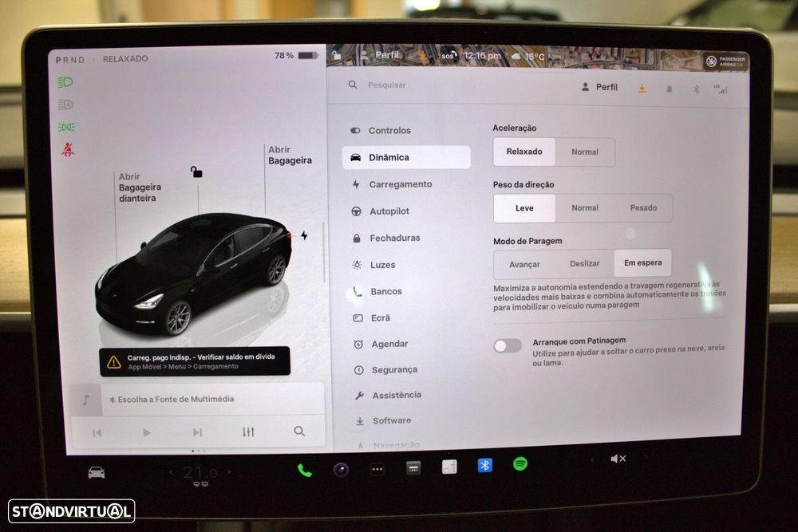This screenshot has height=532, width=798.
Task: Tap the SOS icon in status bar
Action: [x=448, y=56]
